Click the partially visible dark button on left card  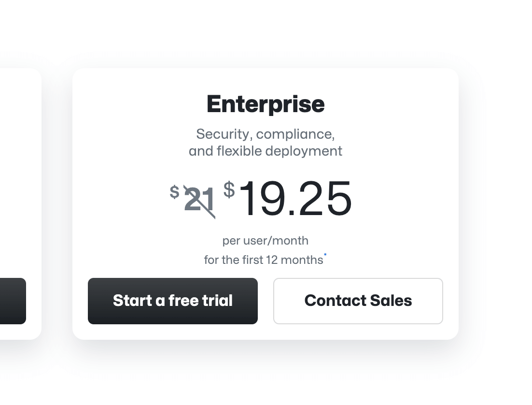click(13, 301)
